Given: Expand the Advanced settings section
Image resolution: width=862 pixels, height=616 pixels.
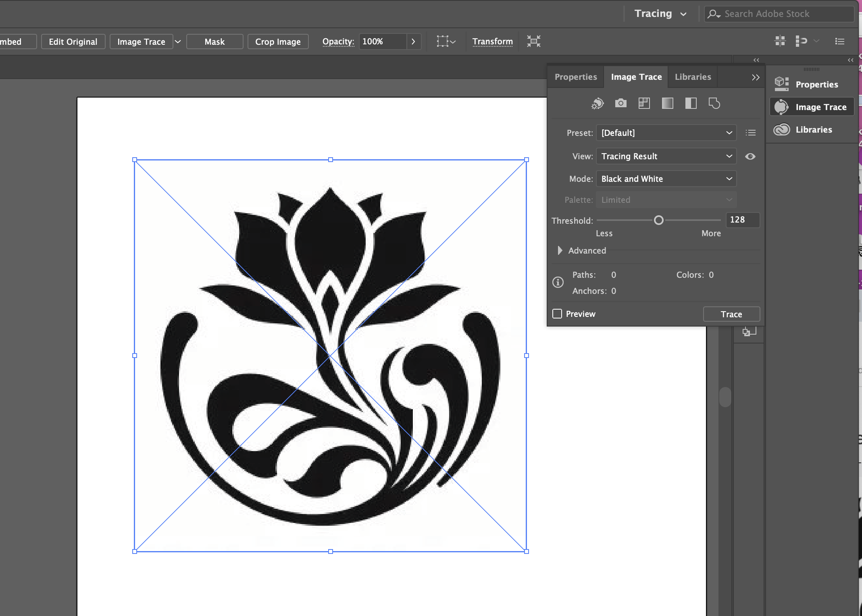Looking at the screenshot, I should 560,250.
